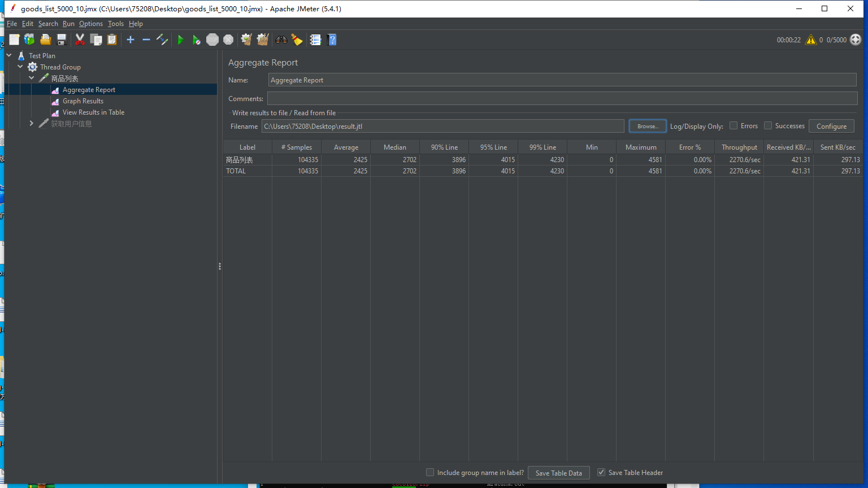The image size is (868, 488).
Task: Open the Help menu
Action: (136, 24)
